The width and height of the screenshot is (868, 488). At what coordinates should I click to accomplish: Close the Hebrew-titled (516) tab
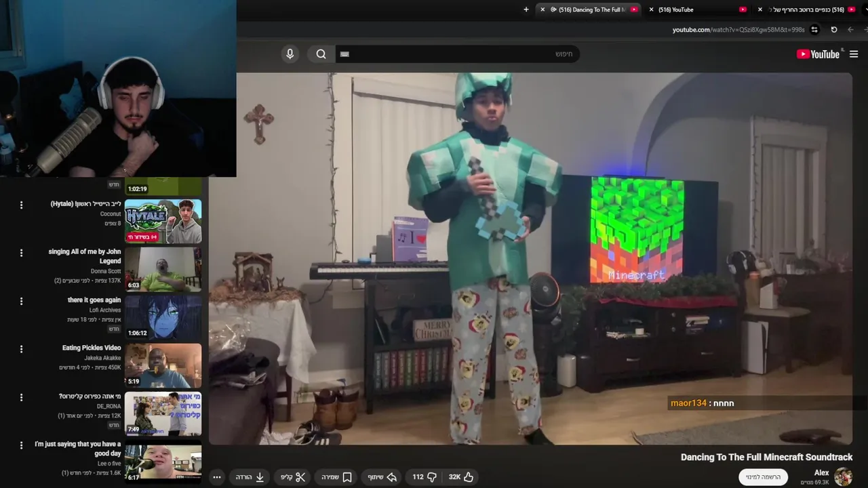click(x=760, y=9)
